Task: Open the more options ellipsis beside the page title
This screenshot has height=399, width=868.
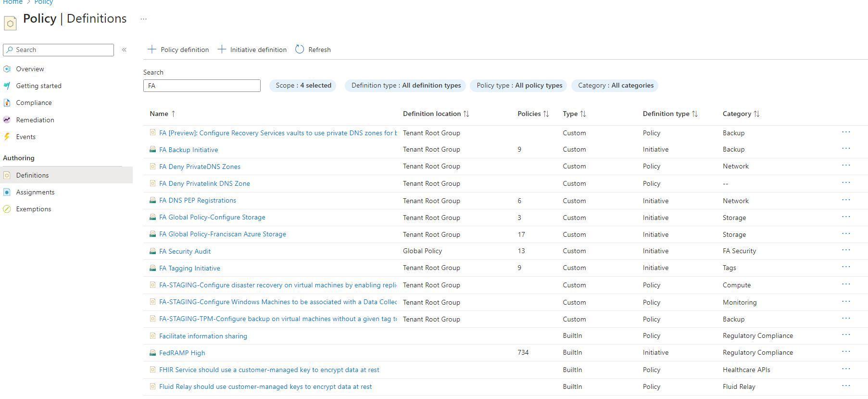Action: pos(143,19)
